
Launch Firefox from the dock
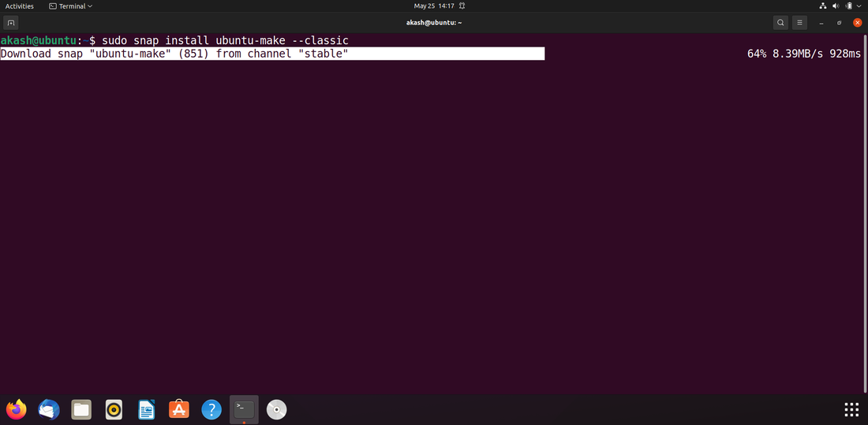(16, 409)
